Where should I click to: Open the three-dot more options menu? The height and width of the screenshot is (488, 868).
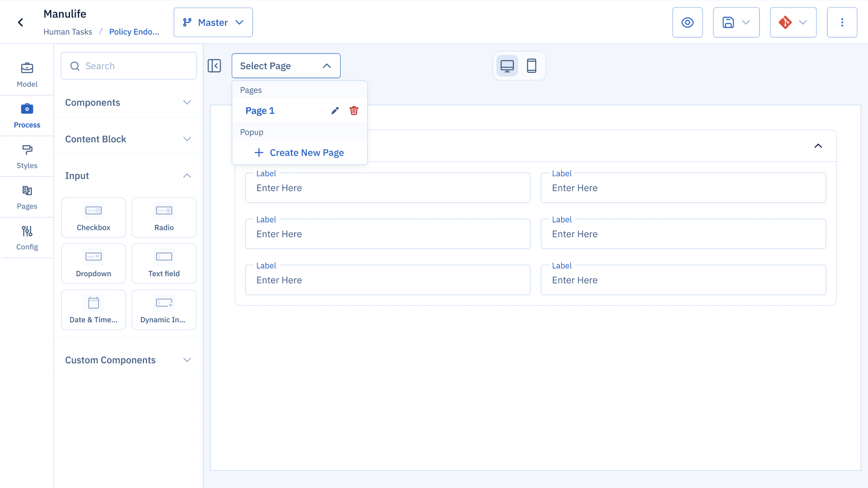tap(842, 22)
